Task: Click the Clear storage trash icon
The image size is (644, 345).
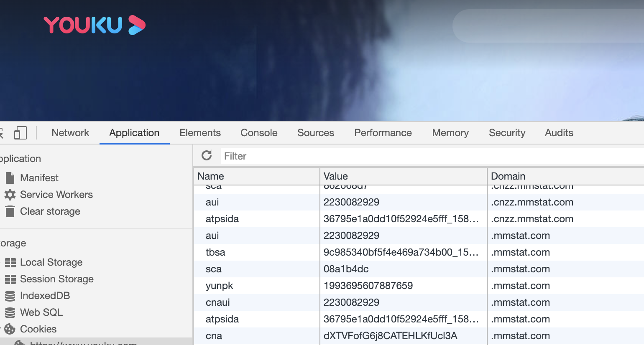Action: [10, 211]
